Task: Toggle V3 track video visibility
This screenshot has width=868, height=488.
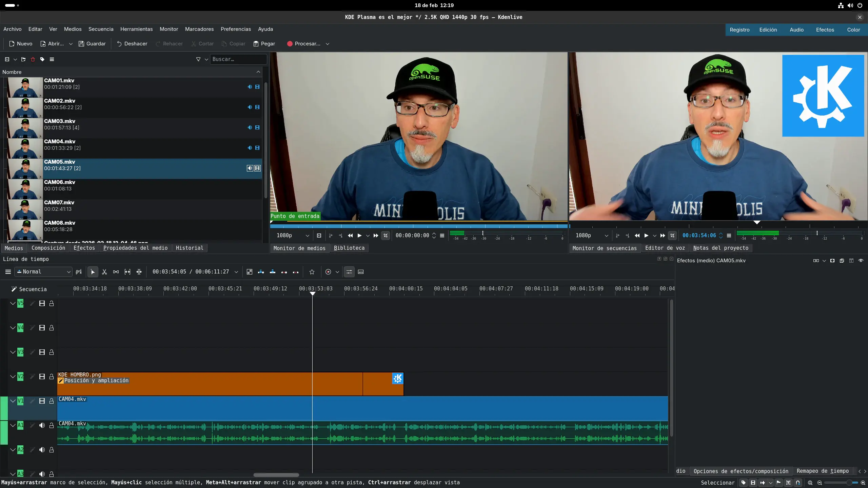Action: point(42,352)
